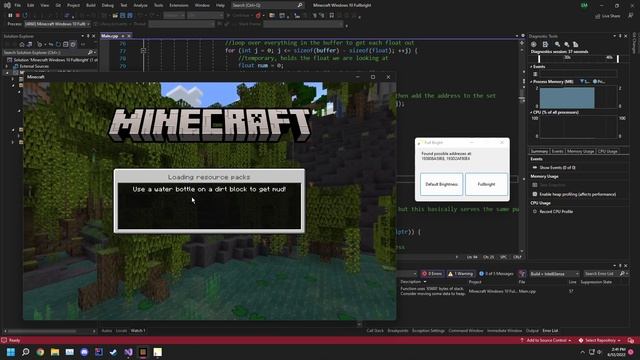
Task: Stop debugging with the red square icon
Action: point(18,16)
